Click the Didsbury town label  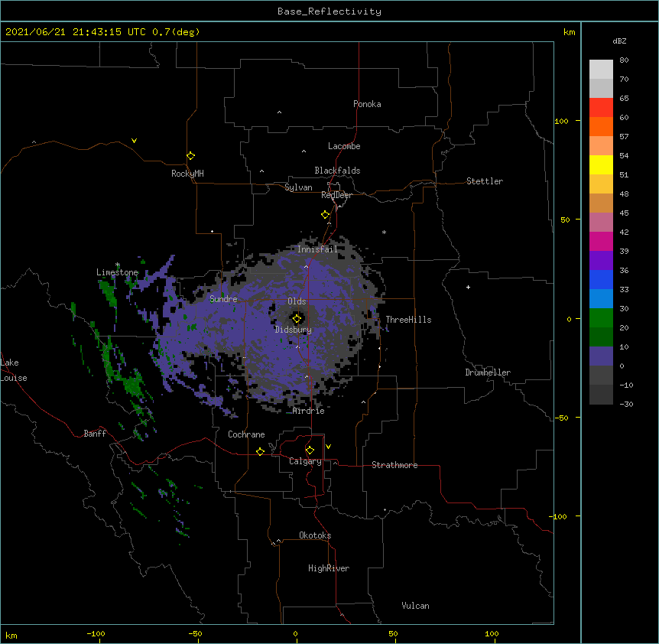(294, 330)
